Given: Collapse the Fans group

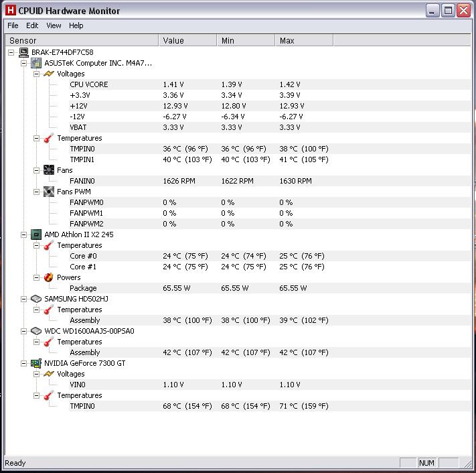Looking at the screenshot, I should pyautogui.click(x=36, y=170).
